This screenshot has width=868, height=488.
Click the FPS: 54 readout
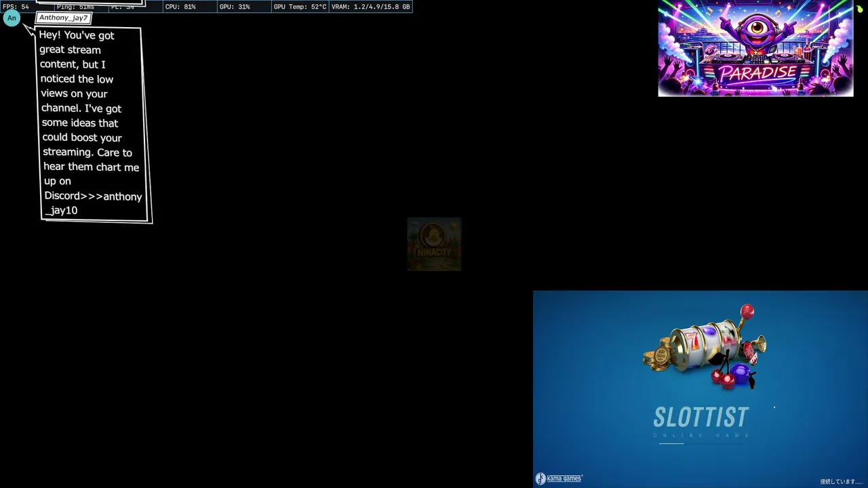(x=16, y=7)
